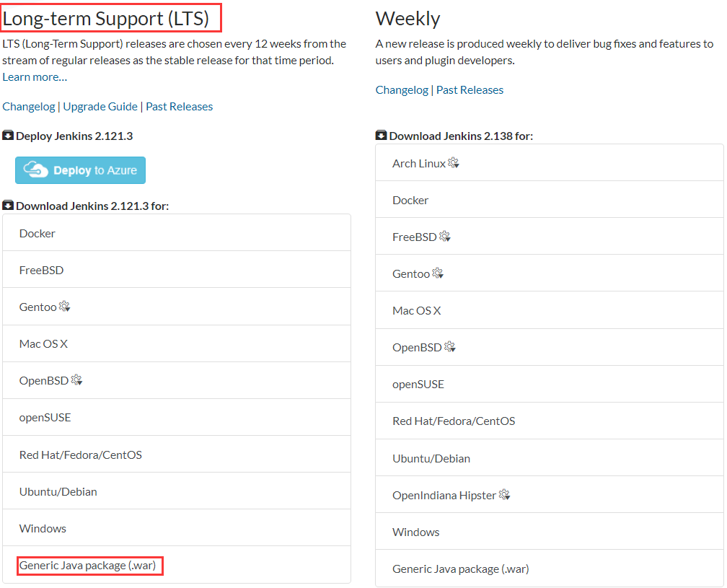Viewport: 727px width, 588px height.
Task: Select Gentoo in the LTS download list
Action: [x=176, y=307]
